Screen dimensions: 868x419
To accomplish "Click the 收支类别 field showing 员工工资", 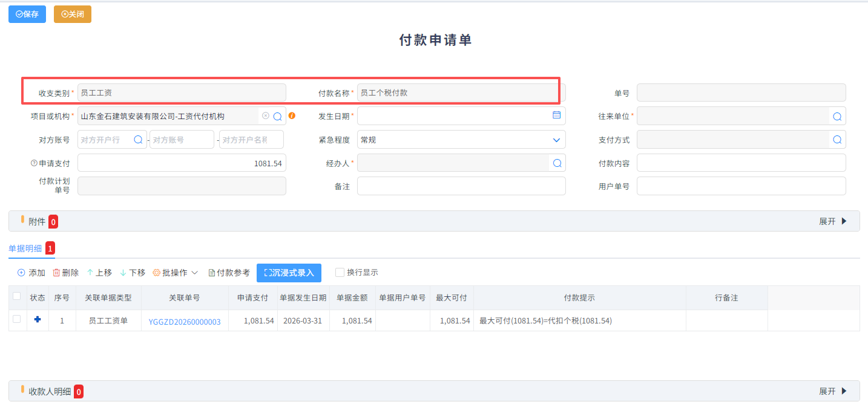I will coord(182,93).
